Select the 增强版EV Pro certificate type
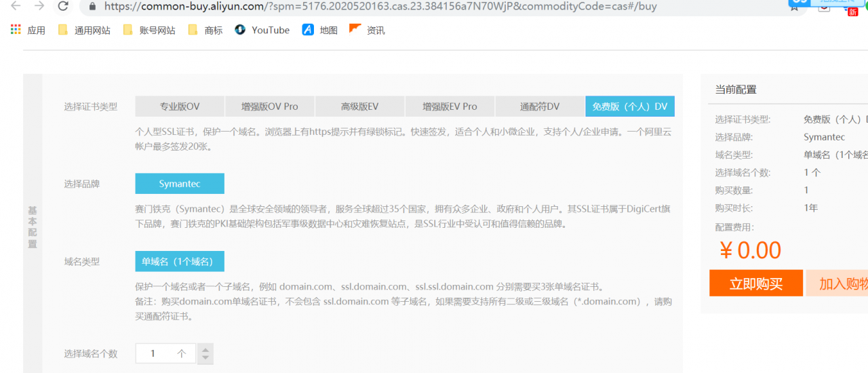This screenshot has width=868, height=373. pos(450,106)
